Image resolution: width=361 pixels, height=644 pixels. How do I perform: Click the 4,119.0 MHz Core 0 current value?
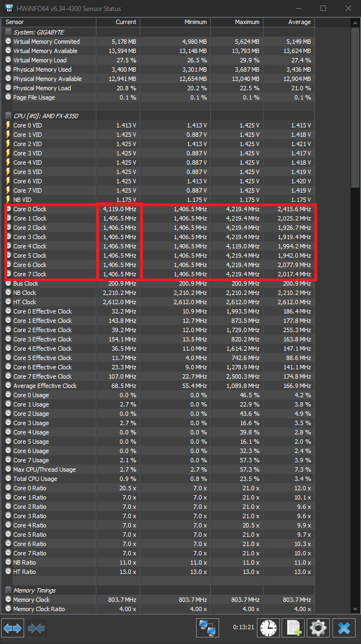pyautogui.click(x=119, y=209)
